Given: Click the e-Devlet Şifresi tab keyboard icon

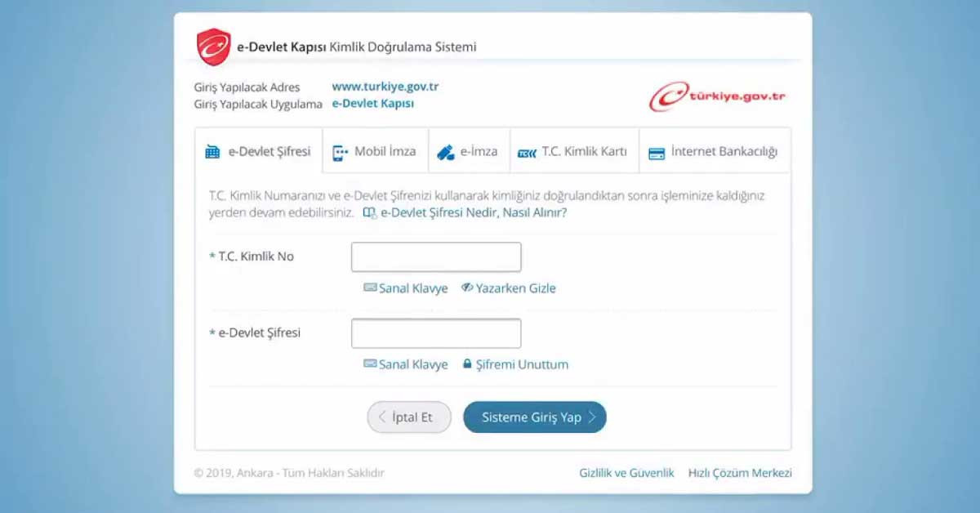Looking at the screenshot, I should click(x=213, y=151).
